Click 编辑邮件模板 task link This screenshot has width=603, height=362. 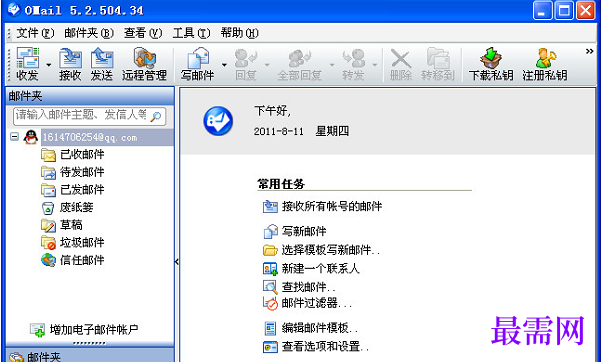[320, 328]
